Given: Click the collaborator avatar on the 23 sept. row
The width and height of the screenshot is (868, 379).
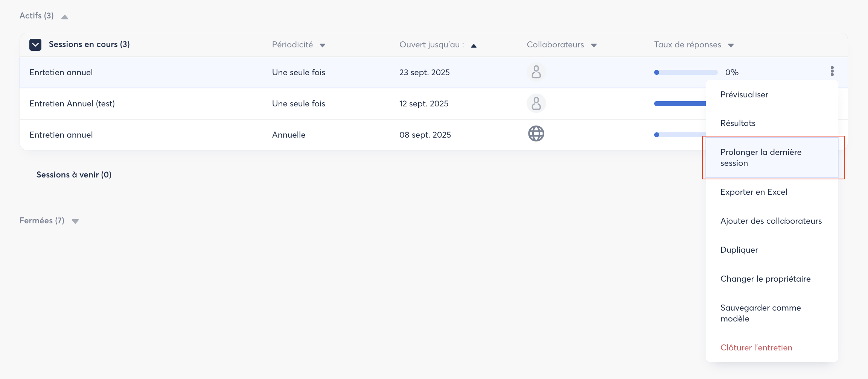Looking at the screenshot, I should 536,72.
